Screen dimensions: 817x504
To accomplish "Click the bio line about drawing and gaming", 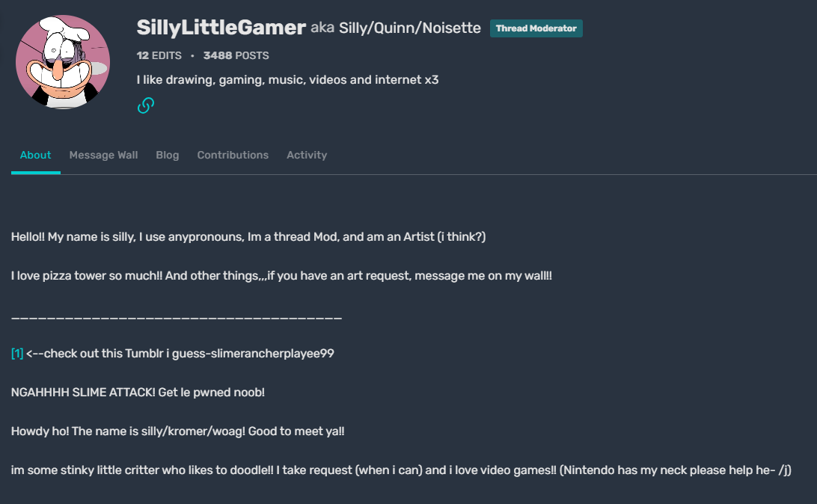I will coord(287,79).
